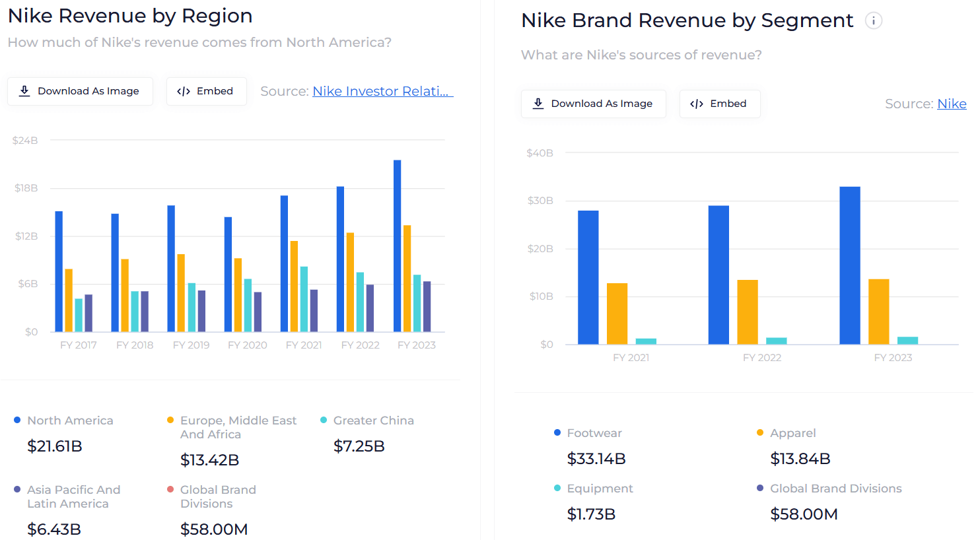
Task: Select the FY 2021 Footwear blue bar
Action: 588,277
